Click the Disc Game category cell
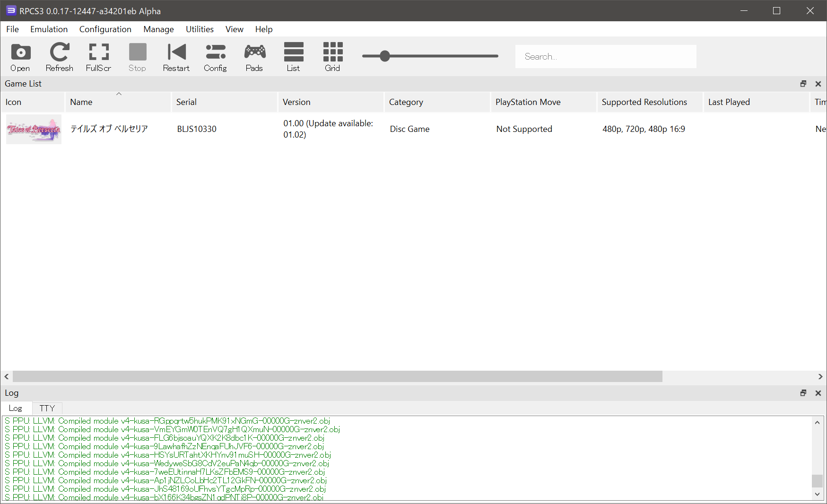Viewport: 827px width, 504px height. pos(409,129)
